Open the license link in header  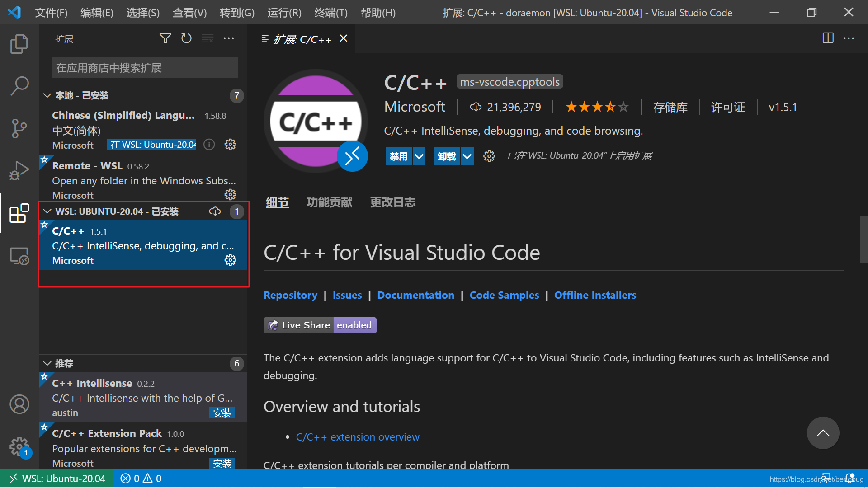[x=728, y=107]
